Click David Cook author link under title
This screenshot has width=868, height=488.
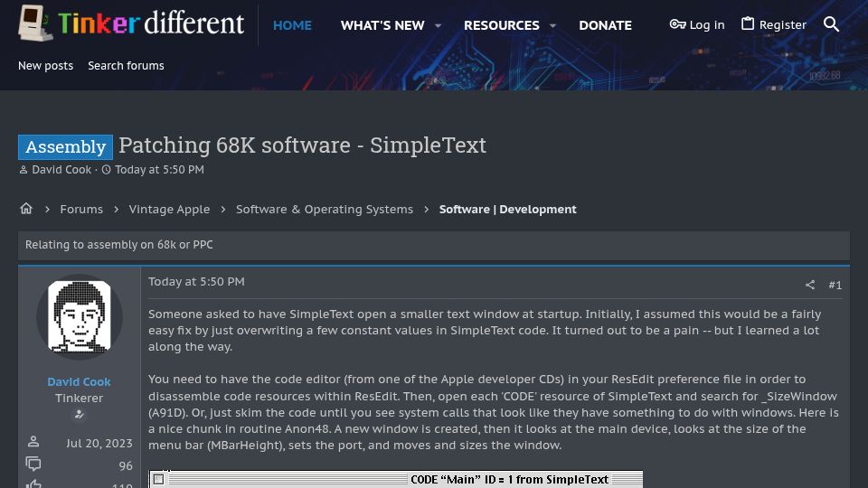61,170
